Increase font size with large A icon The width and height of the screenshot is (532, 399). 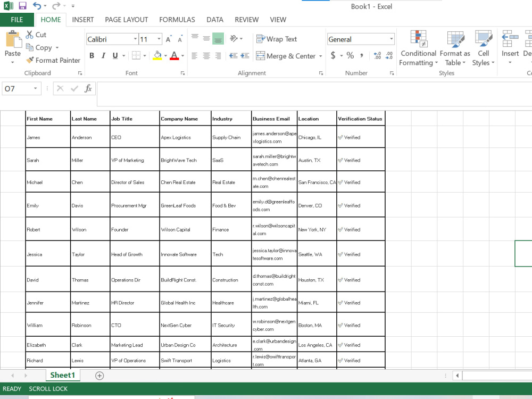169,39
